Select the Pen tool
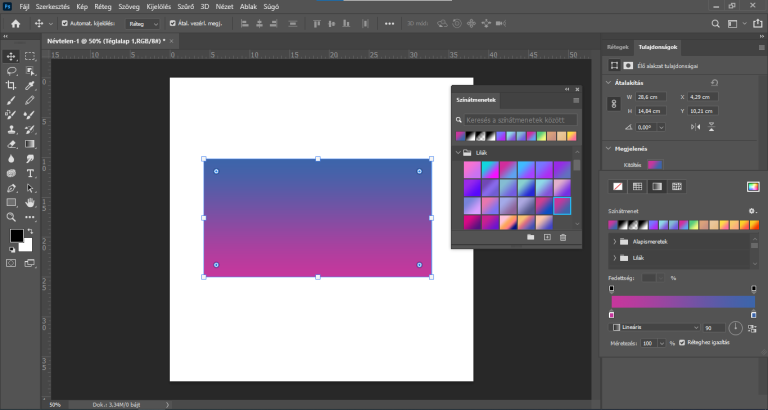The image size is (768, 410). tap(11, 188)
